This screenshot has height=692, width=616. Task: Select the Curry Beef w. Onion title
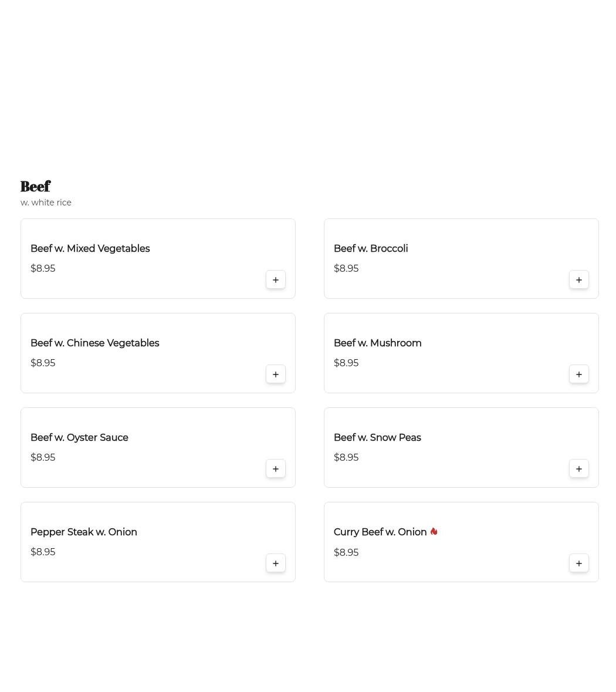(380, 532)
